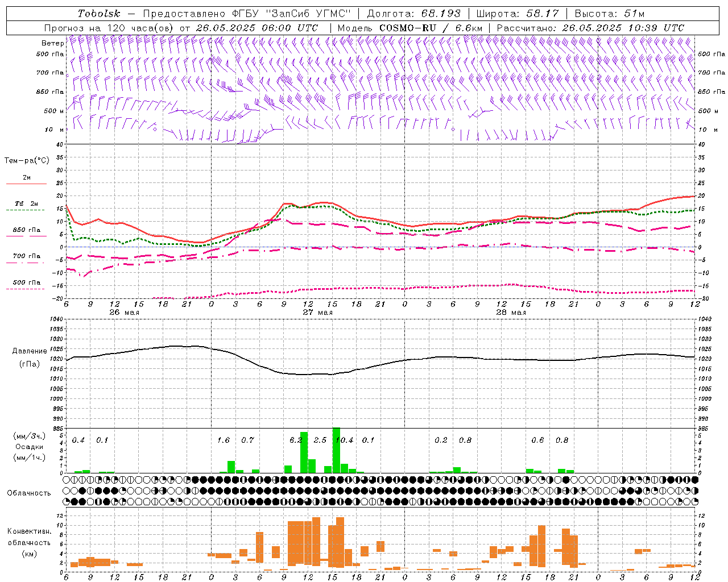Screen dimensions: 728x582
Task: Click the 0.2 precipitation value
Action: click(x=441, y=440)
